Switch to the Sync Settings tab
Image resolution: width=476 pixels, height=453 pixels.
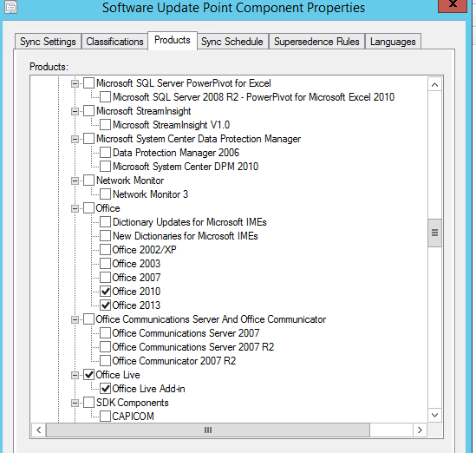pos(48,42)
